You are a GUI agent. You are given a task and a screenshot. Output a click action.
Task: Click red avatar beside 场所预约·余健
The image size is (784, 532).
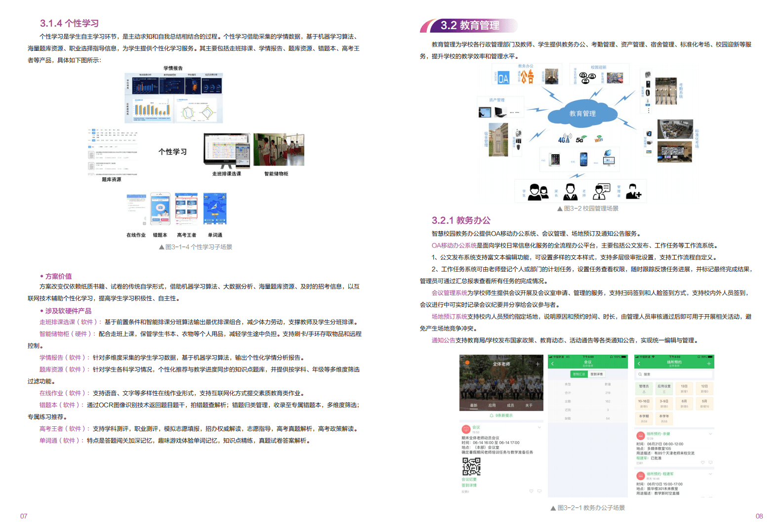point(641,436)
